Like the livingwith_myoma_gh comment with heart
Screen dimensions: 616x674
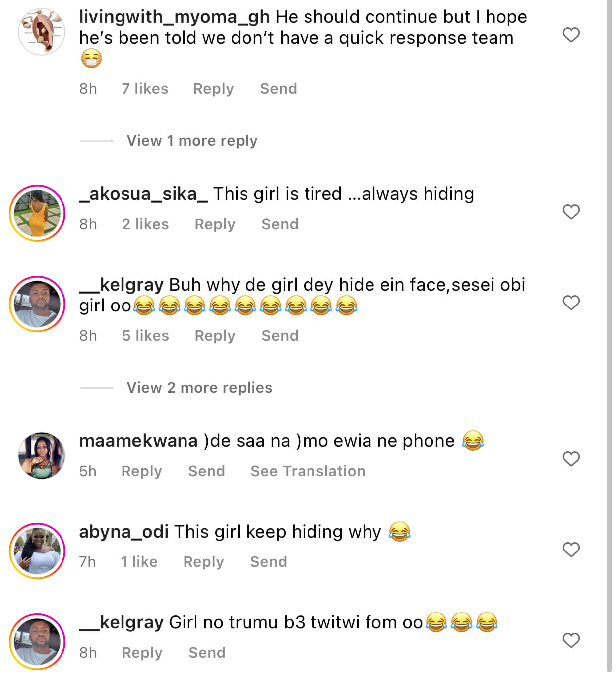[x=571, y=35]
